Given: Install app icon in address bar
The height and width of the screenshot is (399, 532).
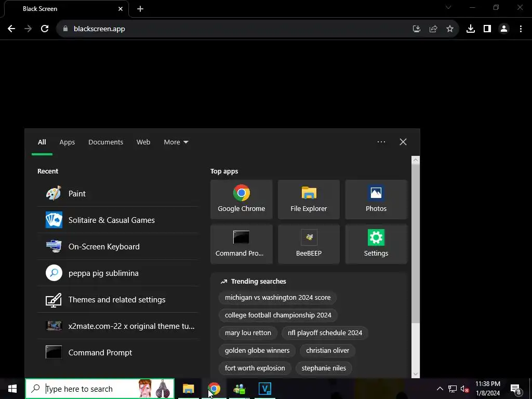Looking at the screenshot, I should pyautogui.click(x=417, y=29).
